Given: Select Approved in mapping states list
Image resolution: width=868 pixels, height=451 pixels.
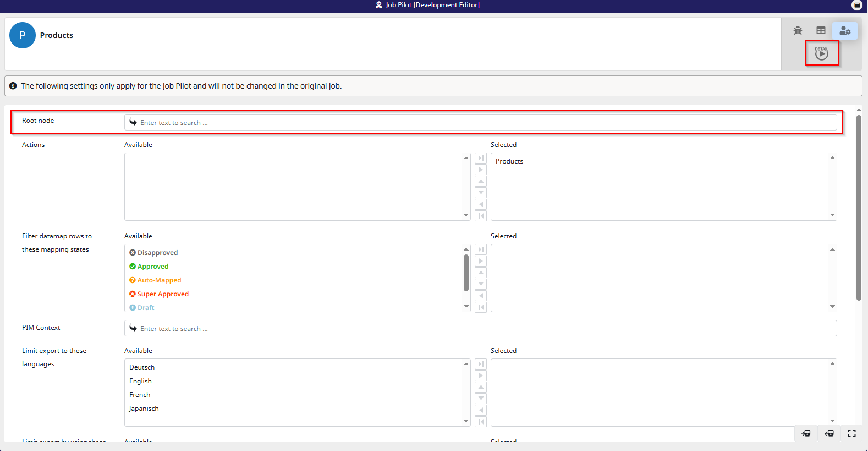Looking at the screenshot, I should pyautogui.click(x=153, y=267).
